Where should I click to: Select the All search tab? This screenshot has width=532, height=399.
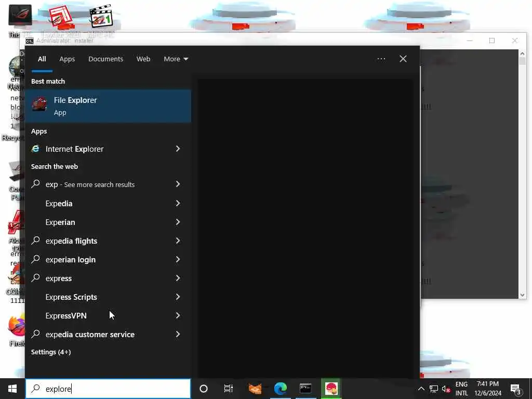click(x=42, y=59)
